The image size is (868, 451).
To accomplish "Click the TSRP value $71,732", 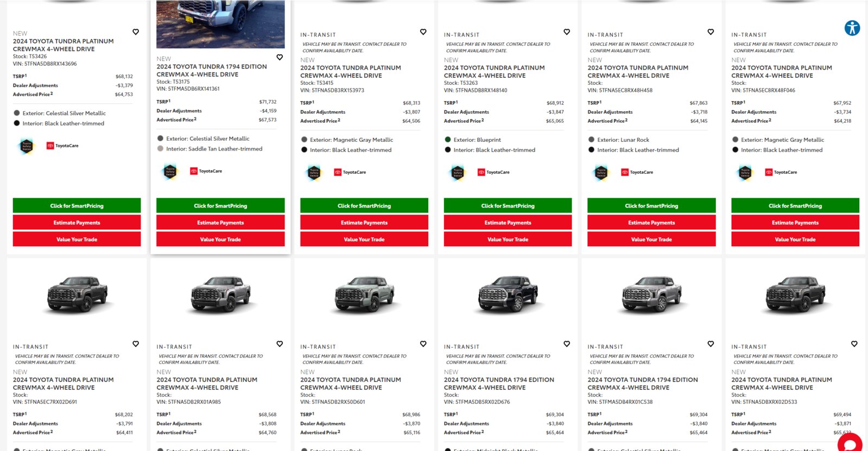I will [x=268, y=102].
